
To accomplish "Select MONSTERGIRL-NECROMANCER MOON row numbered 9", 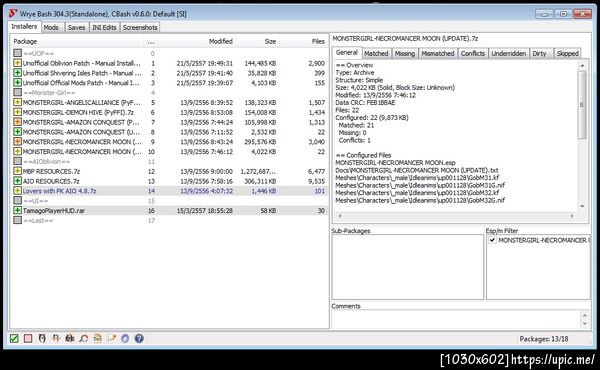I will (x=170, y=142).
